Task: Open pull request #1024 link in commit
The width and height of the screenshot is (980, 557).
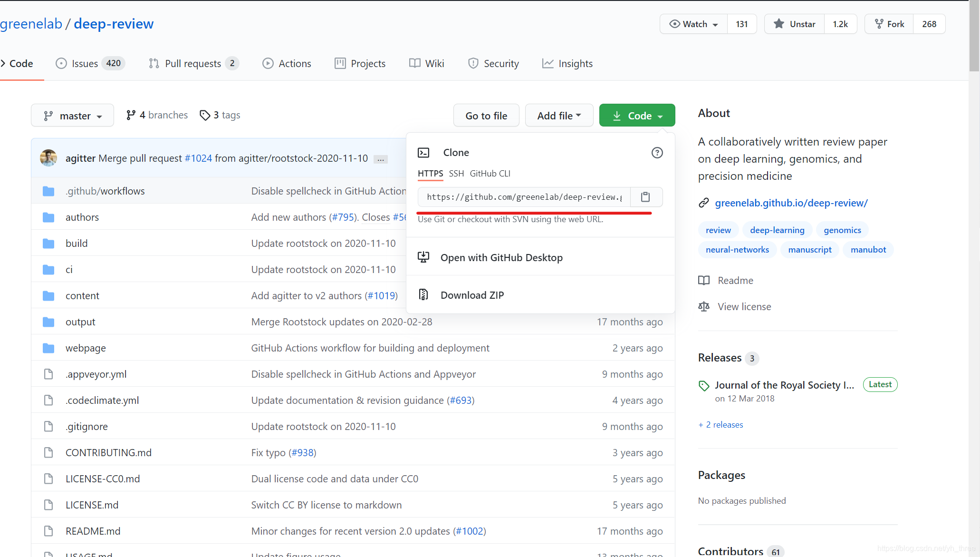Action: click(x=198, y=158)
